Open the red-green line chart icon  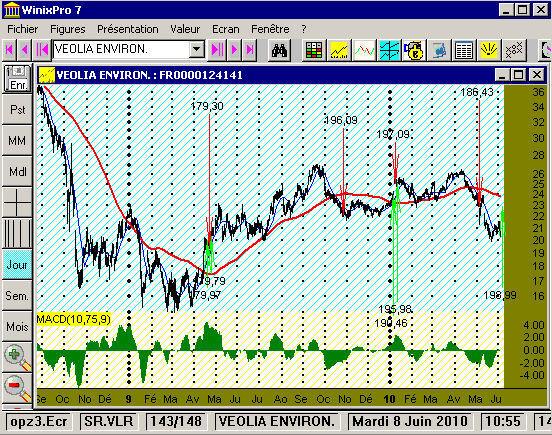point(364,50)
